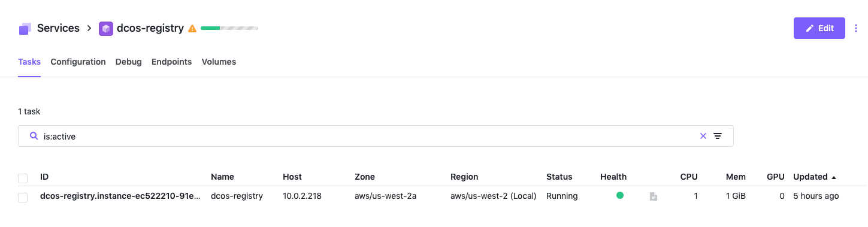
Task: Click the green health status dot
Action: pyautogui.click(x=620, y=195)
